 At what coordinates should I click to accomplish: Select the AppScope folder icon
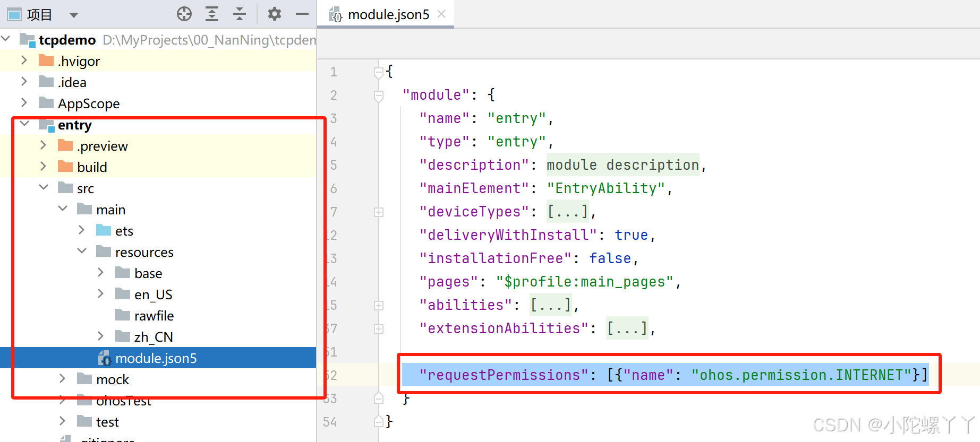[x=46, y=102]
